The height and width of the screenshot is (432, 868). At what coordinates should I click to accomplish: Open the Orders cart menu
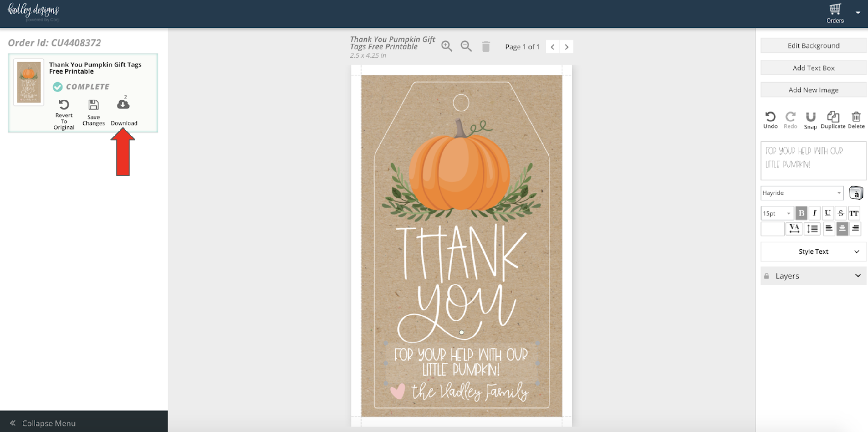tap(835, 13)
